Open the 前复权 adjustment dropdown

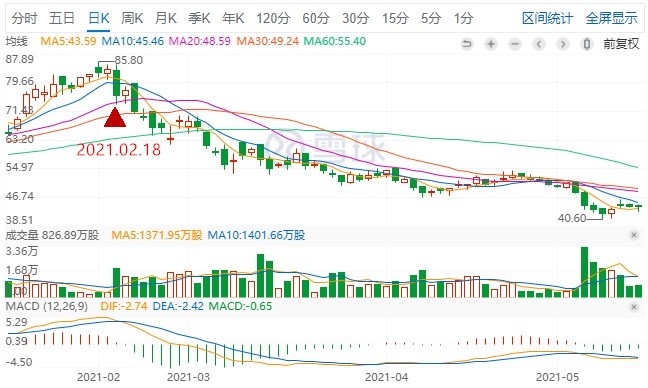tap(621, 43)
